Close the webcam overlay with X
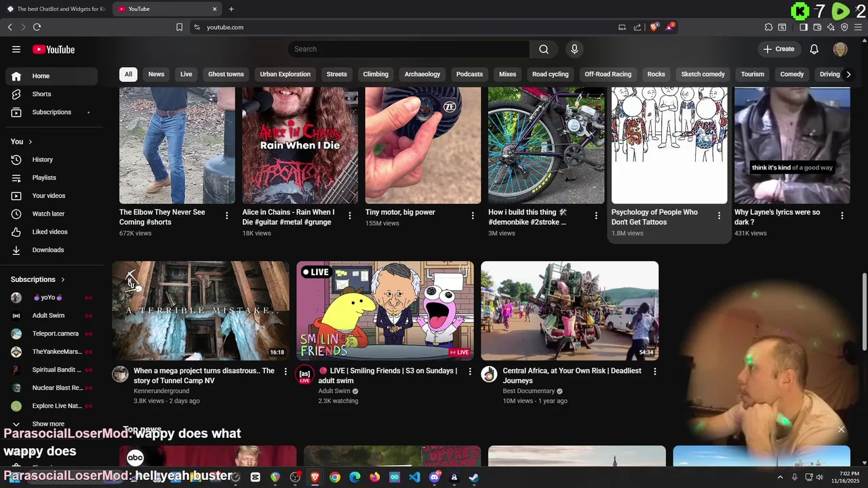 tap(841, 430)
